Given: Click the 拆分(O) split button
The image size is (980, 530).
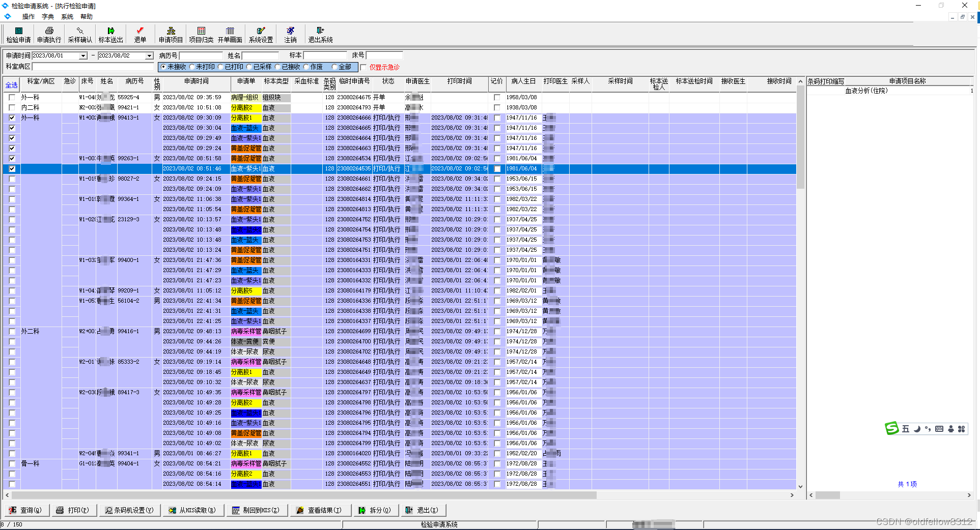Looking at the screenshot, I should coord(376,510).
